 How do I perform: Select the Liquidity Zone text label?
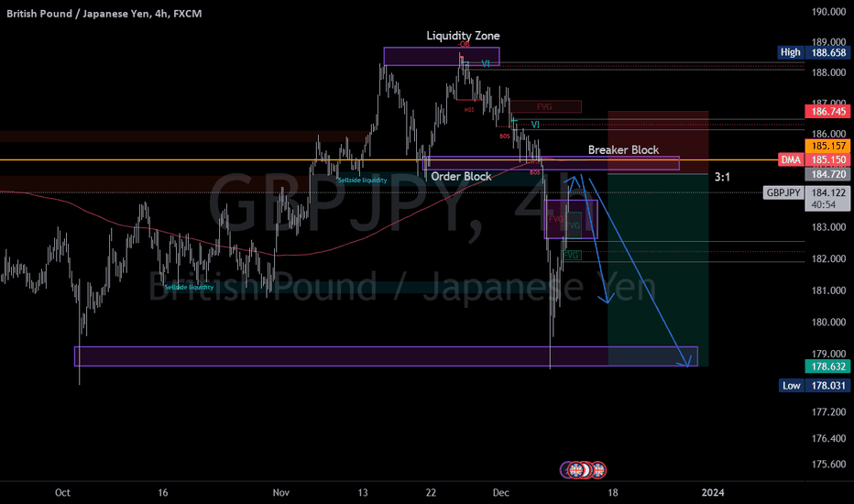[x=463, y=36]
